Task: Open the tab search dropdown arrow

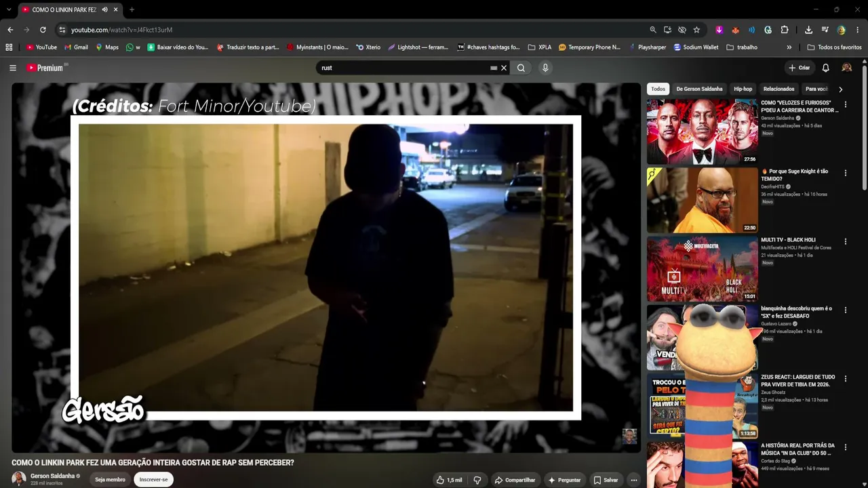Action: point(9,9)
